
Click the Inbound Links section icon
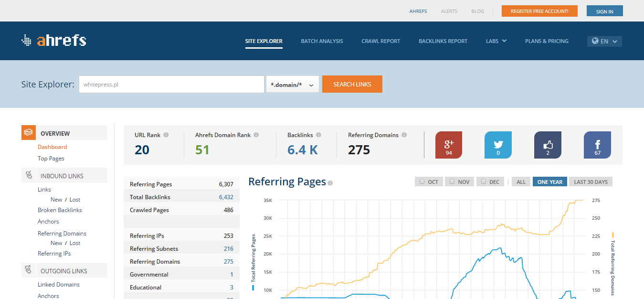29,175
